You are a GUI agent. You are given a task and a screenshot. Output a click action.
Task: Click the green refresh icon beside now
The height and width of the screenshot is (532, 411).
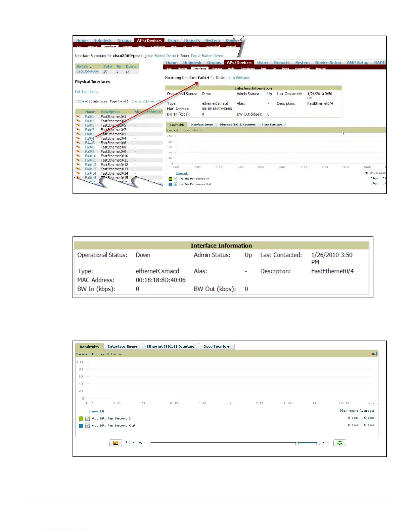click(x=340, y=443)
